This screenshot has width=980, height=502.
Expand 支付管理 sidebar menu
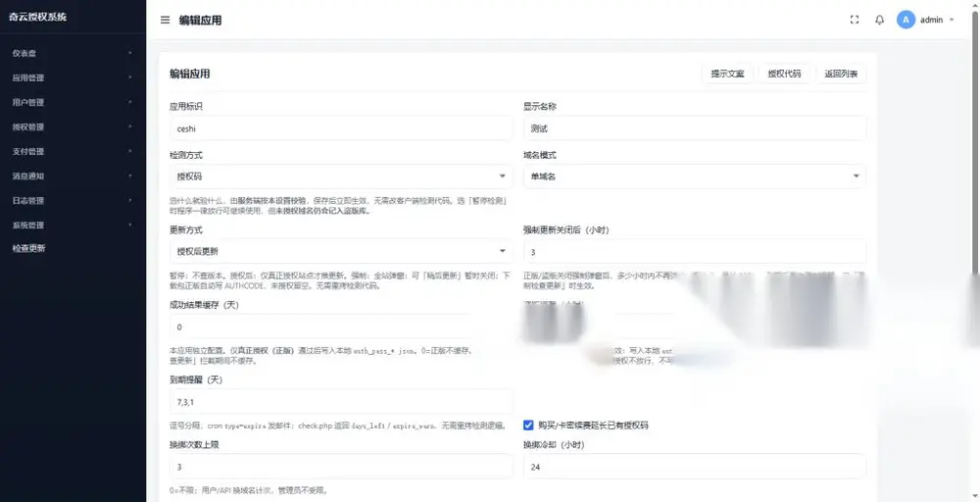click(x=73, y=151)
